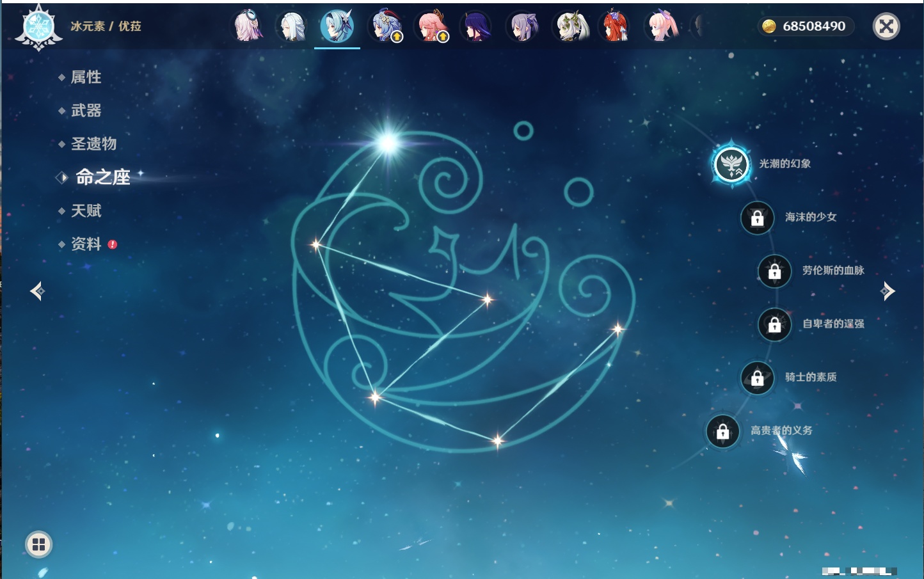This screenshot has width=924, height=579.
Task: Open the 天赋 talents menu
Action: tap(86, 210)
